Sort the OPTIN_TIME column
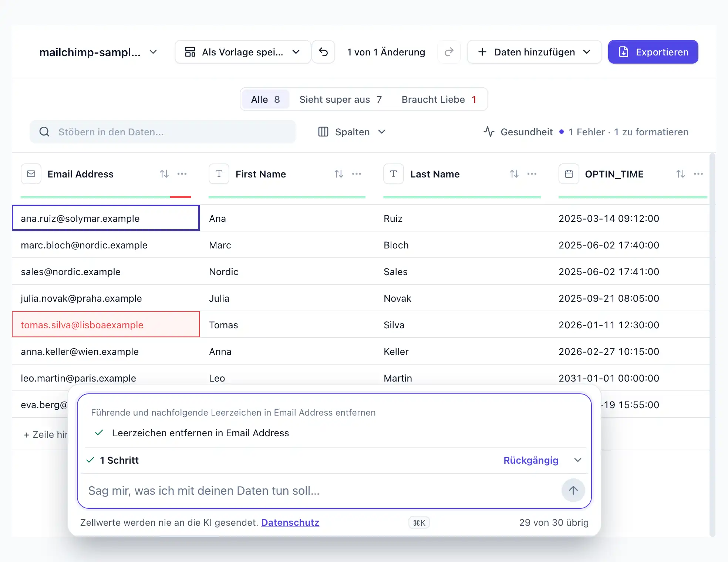This screenshot has width=728, height=562. pos(681,174)
